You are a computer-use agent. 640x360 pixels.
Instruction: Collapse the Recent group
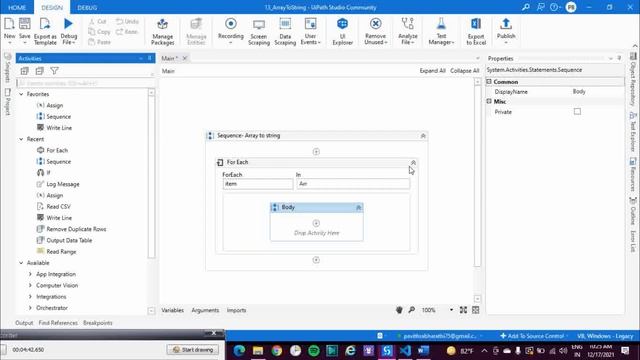click(x=21, y=139)
